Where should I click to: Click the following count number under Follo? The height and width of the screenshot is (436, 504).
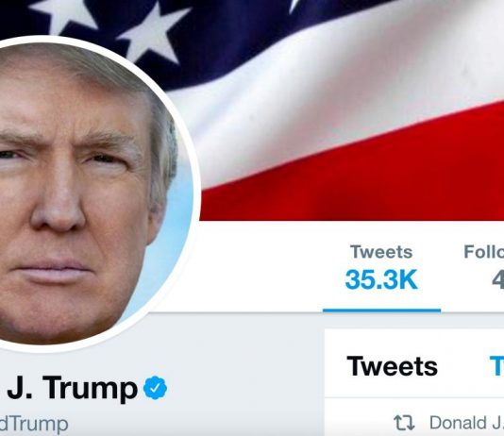pyautogui.click(x=497, y=279)
